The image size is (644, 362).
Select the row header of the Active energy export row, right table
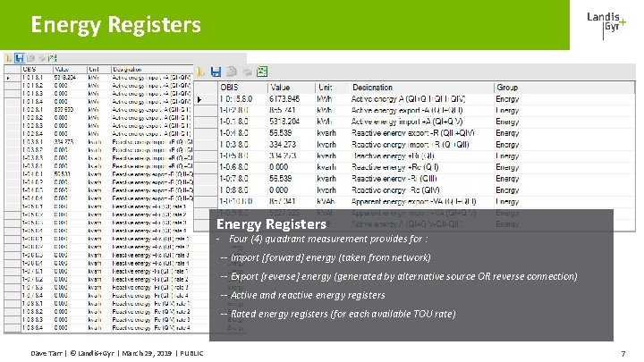pyautogui.click(x=206, y=111)
